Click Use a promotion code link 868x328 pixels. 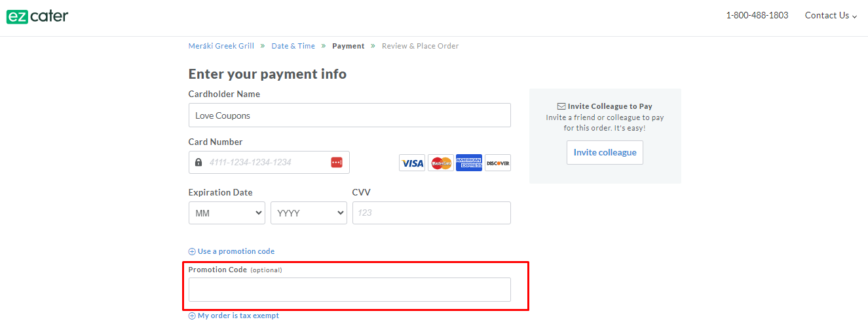[236, 251]
